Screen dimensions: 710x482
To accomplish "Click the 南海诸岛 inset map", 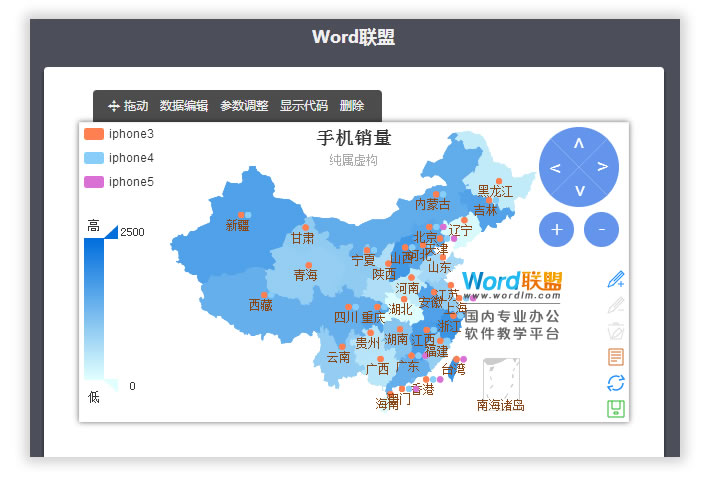I will [x=501, y=378].
